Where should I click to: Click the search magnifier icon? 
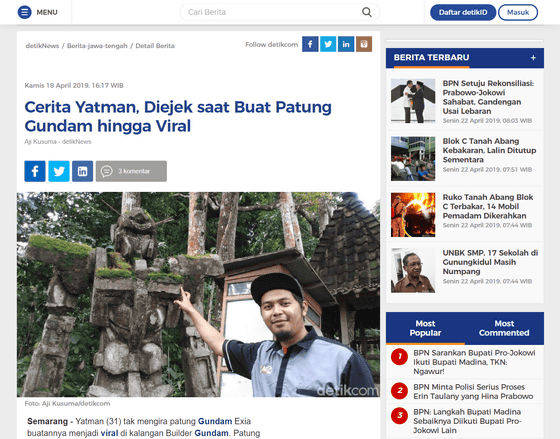(x=367, y=12)
